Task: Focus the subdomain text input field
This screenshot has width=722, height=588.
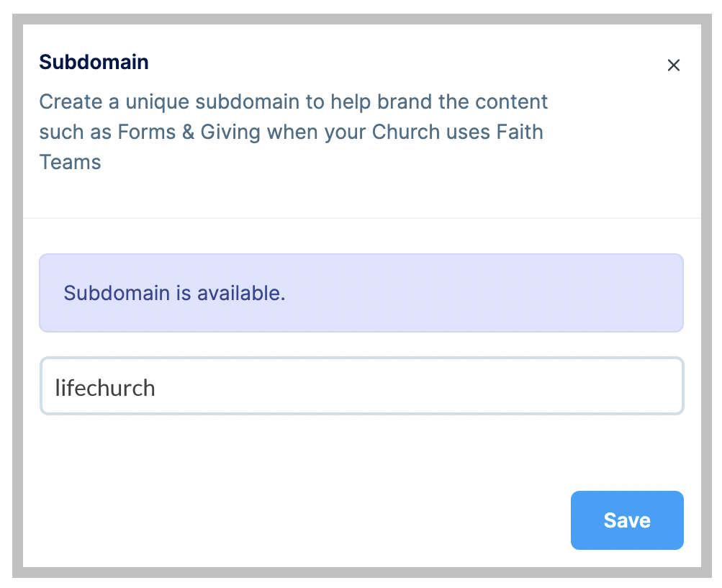Action: (x=361, y=386)
